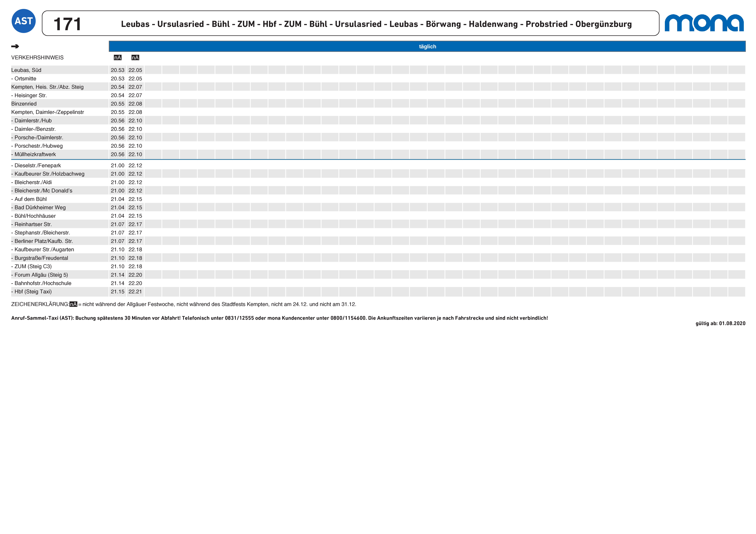756x534 pixels.
Task: Click the second nA marker in header row
Action: tap(135, 58)
